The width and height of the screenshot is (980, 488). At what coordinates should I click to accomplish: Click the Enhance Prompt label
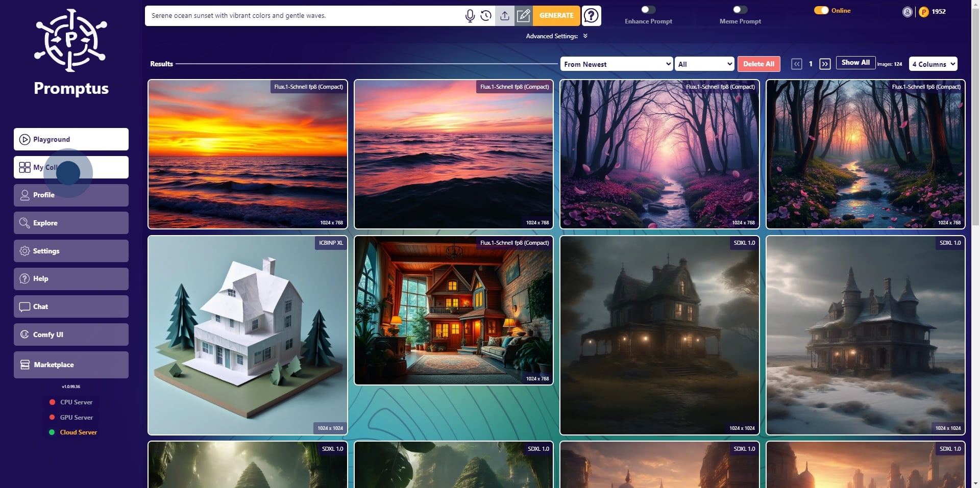pyautogui.click(x=648, y=21)
